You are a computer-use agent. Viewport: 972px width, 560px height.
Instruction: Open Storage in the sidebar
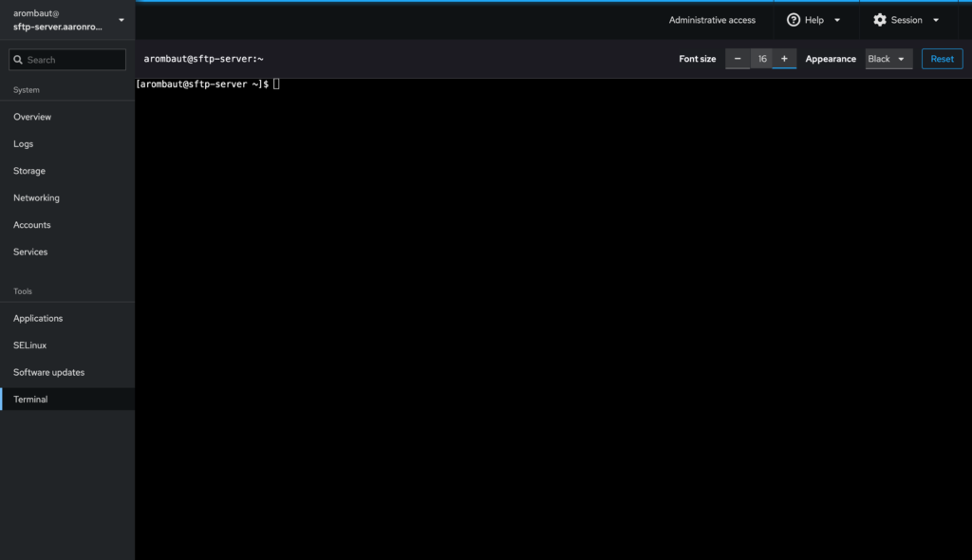(29, 171)
